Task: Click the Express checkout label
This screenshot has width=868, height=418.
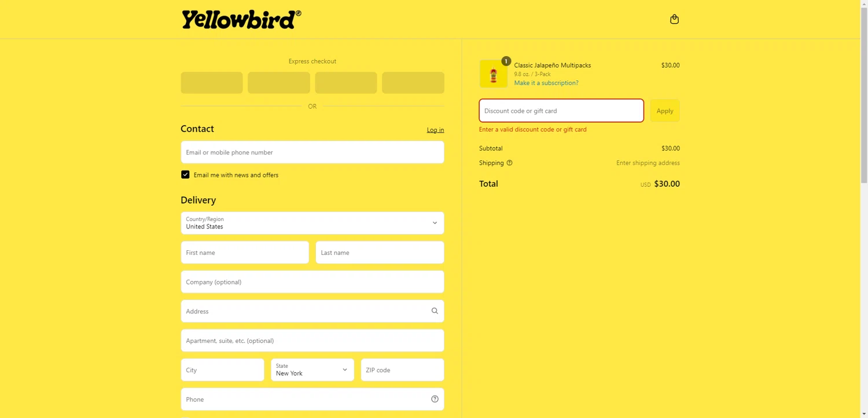Action: click(x=312, y=61)
